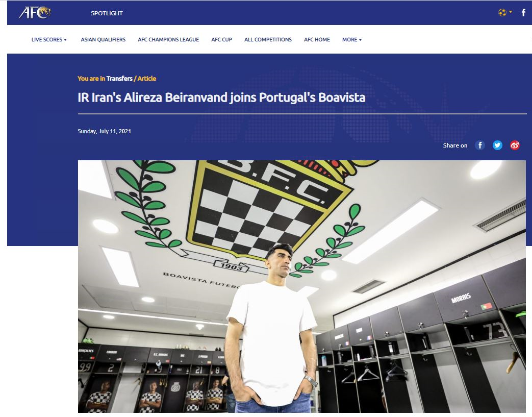Go to AFC Cup section
Viewport: 532px width, 417px height.
pyautogui.click(x=221, y=40)
